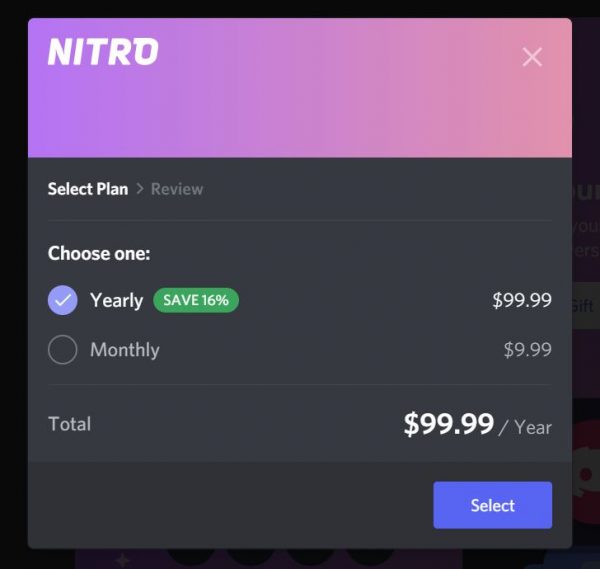This screenshot has height=569, width=600.
Task: Go to the Review breadcrumb step
Action: pos(177,189)
